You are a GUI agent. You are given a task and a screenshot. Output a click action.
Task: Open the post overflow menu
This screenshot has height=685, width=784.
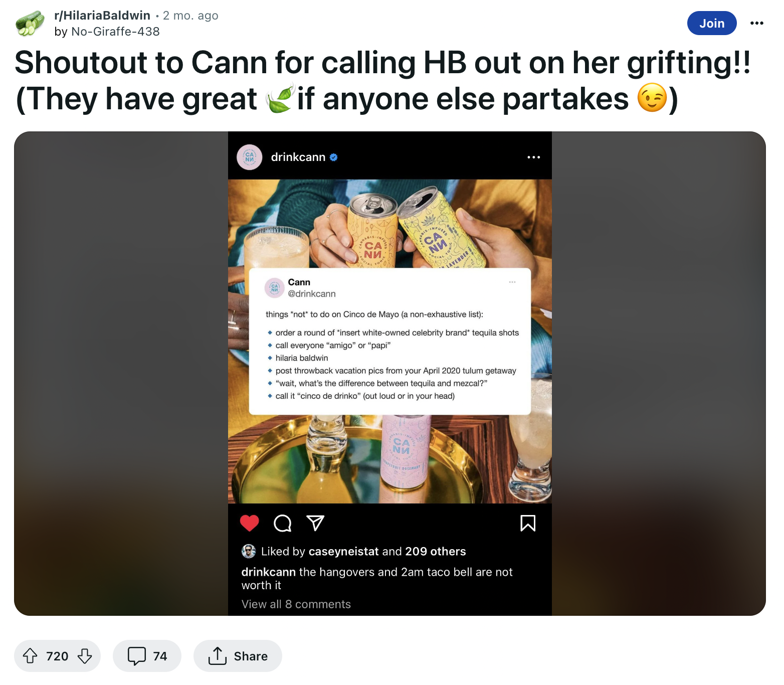[x=757, y=23]
